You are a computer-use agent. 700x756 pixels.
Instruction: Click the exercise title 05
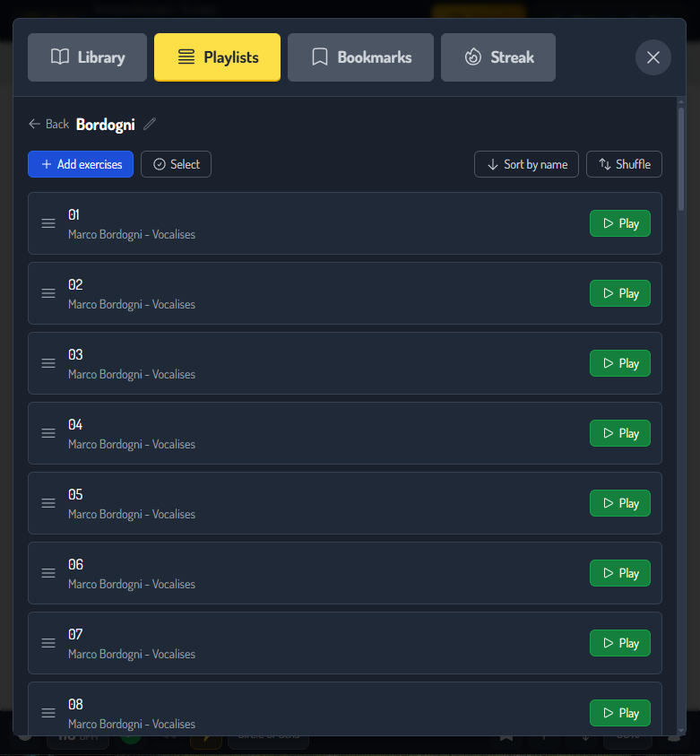click(x=75, y=494)
